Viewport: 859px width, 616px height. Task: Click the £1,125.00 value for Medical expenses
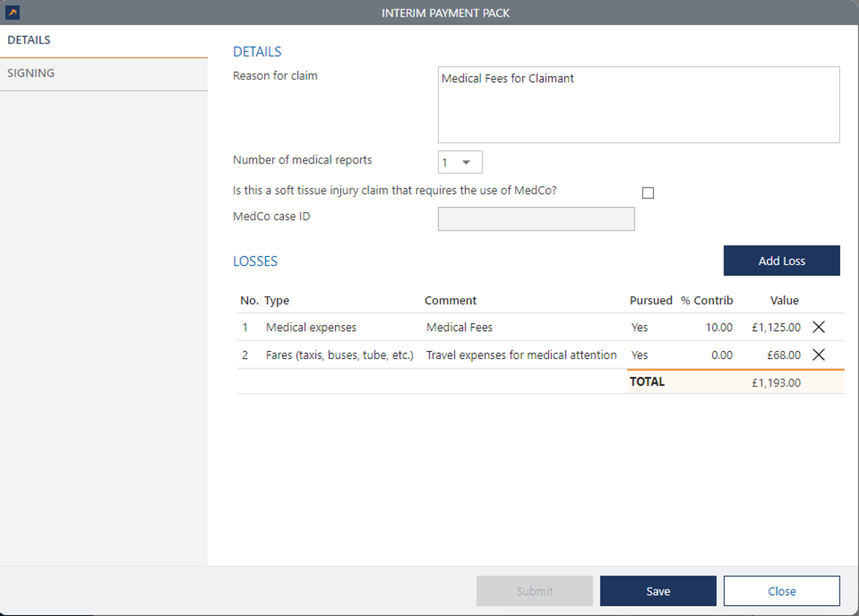776,327
